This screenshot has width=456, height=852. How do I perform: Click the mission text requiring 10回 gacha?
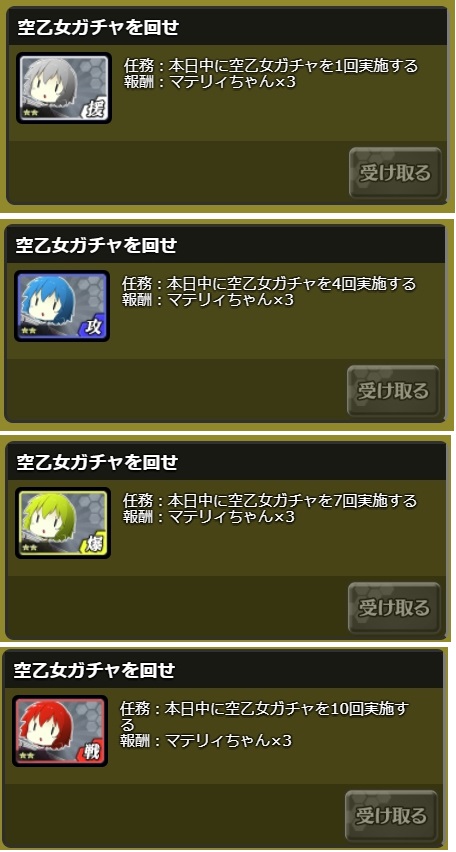point(265,716)
